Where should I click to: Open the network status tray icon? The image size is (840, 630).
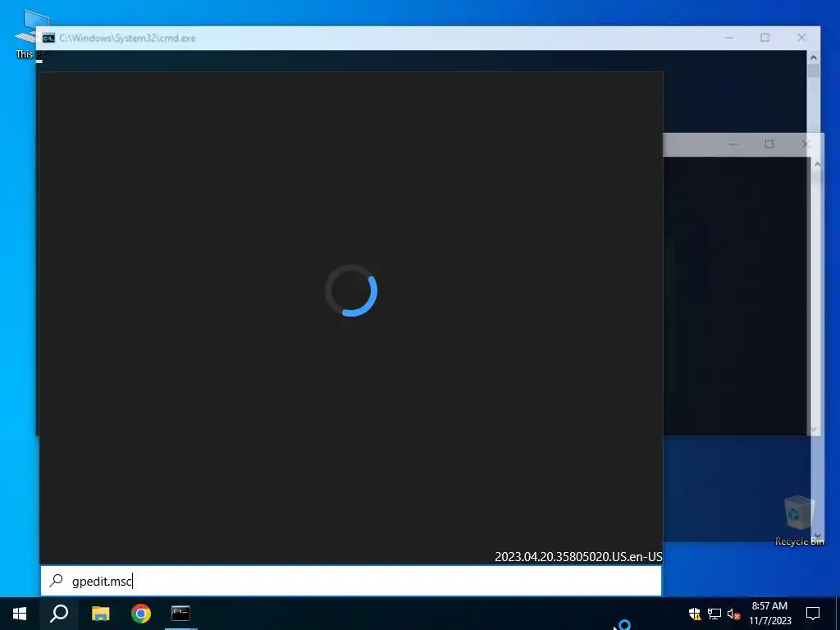714,614
